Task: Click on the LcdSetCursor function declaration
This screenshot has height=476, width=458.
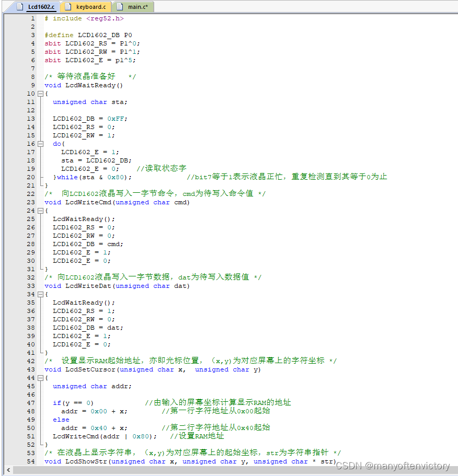Action: [x=153, y=369]
